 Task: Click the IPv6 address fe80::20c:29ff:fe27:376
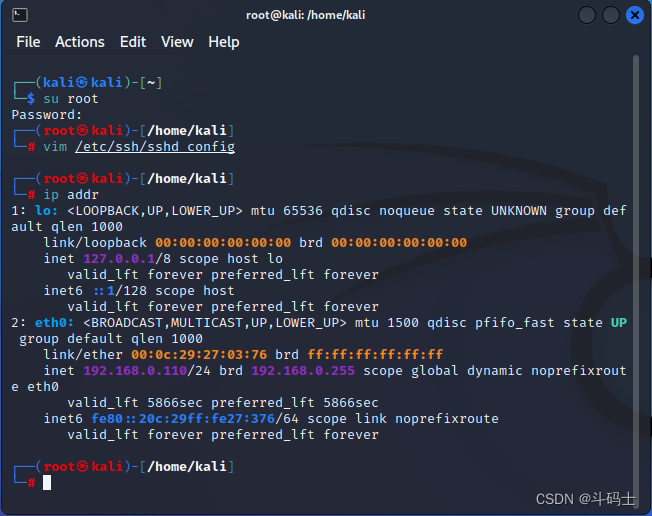click(x=183, y=418)
